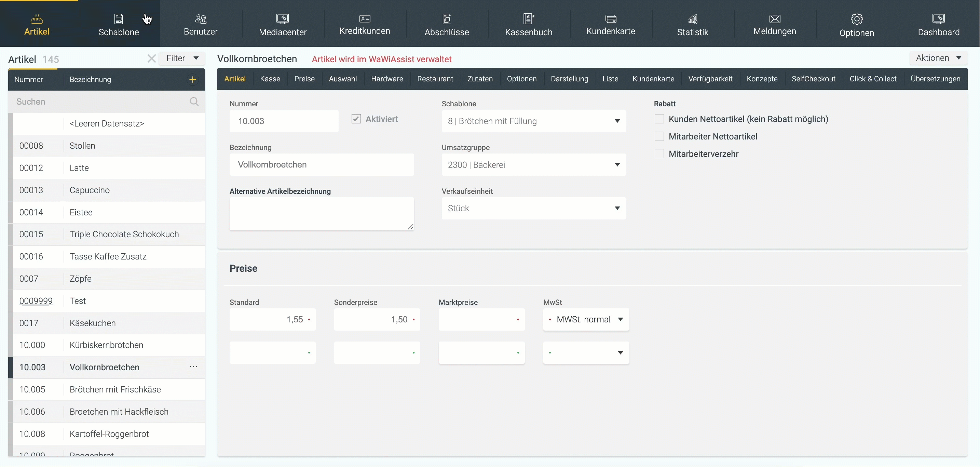Check the Mitarbeiterverzehr option
This screenshot has height=467, width=980.
(659, 154)
